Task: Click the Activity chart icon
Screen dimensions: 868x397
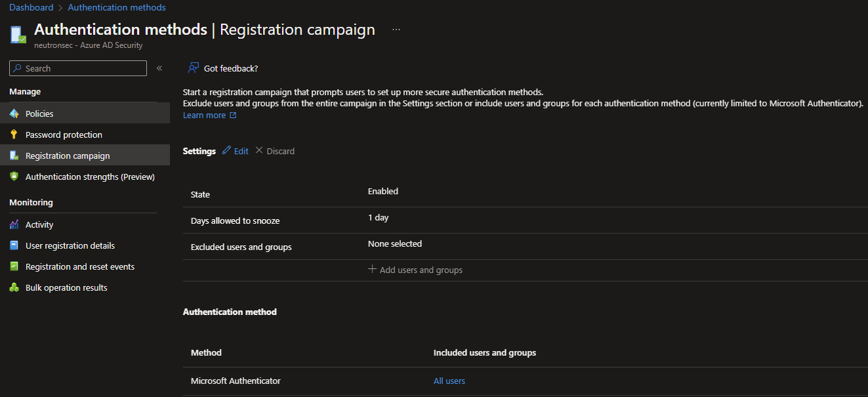Action: [14, 224]
